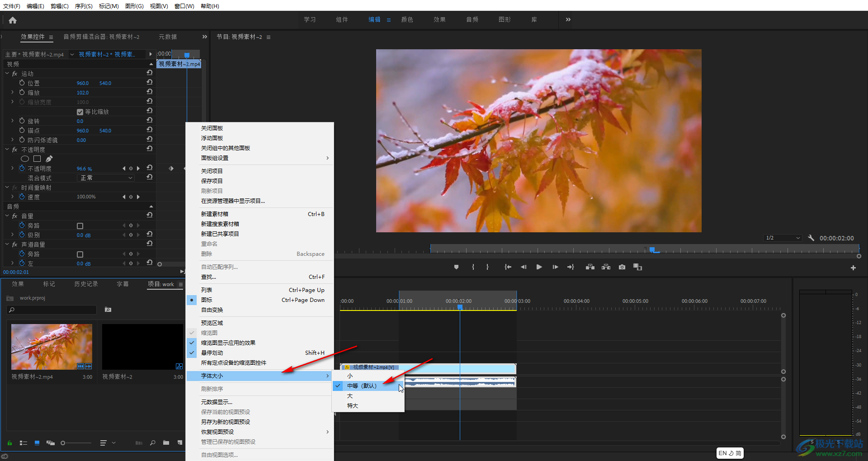
Task: Toggle the Position animation stopwatch
Action: click(22, 83)
